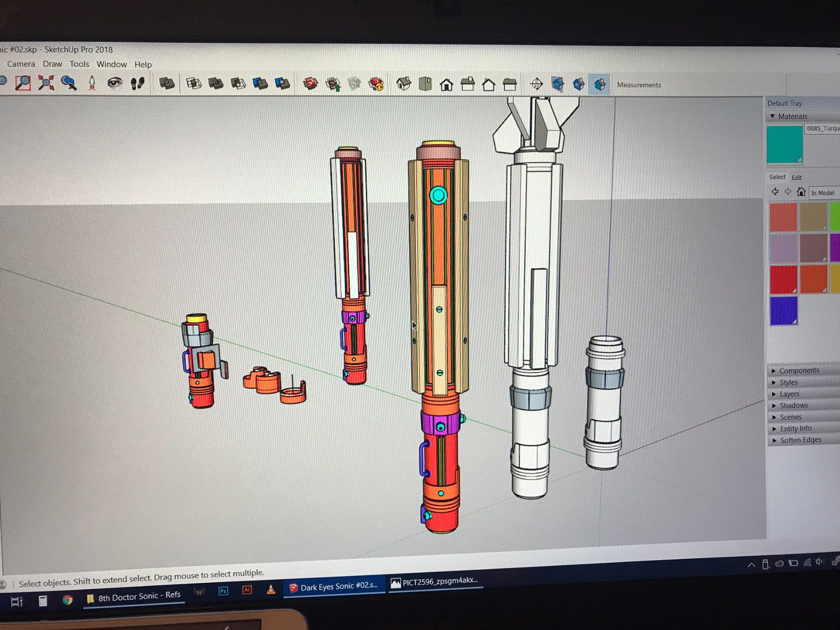Screen dimensions: 840x630
Task: Pick the salmon red material swatch
Action: [x=783, y=217]
